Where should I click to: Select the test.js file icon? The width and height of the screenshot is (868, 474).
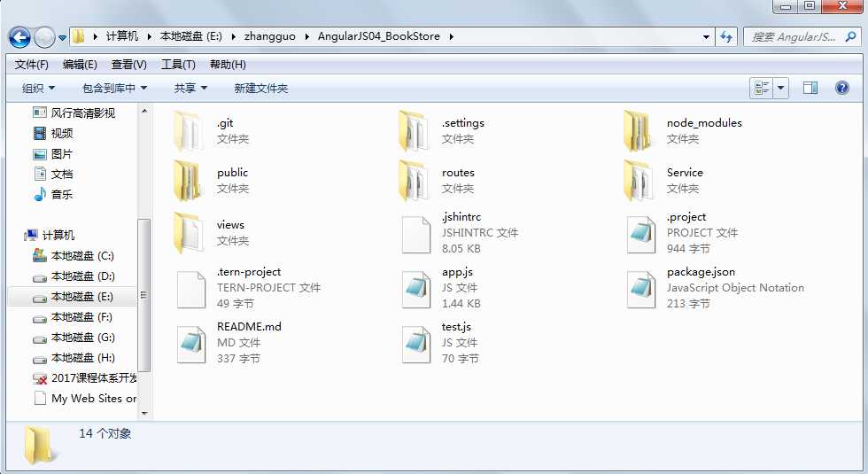point(415,345)
